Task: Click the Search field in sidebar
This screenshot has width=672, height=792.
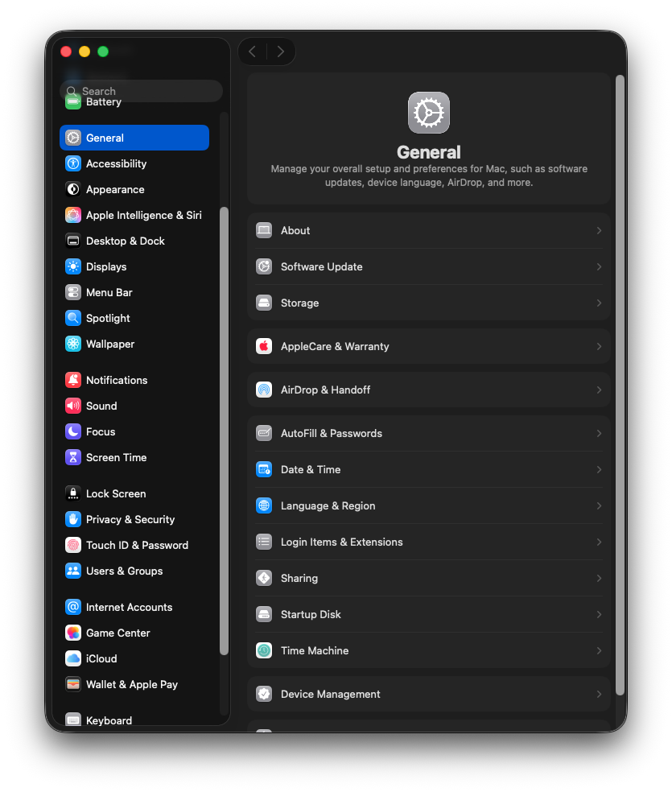Action: click(142, 91)
